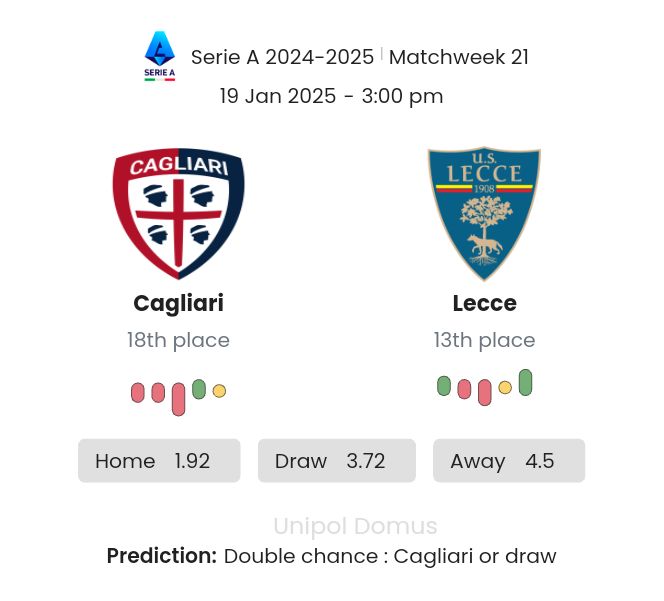Image resolution: width=664 pixels, height=601 pixels.
Task: Click Cagliari's tallest red loss bar
Action: tap(178, 398)
